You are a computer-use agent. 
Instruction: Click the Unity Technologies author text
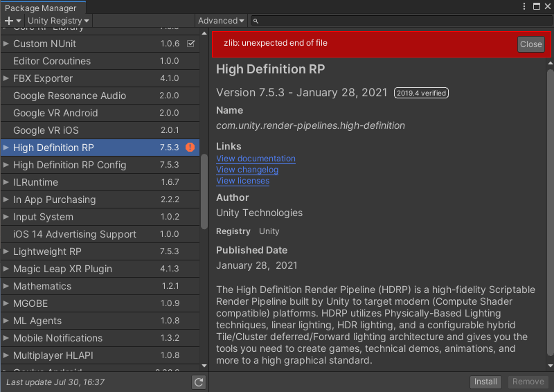(x=259, y=213)
